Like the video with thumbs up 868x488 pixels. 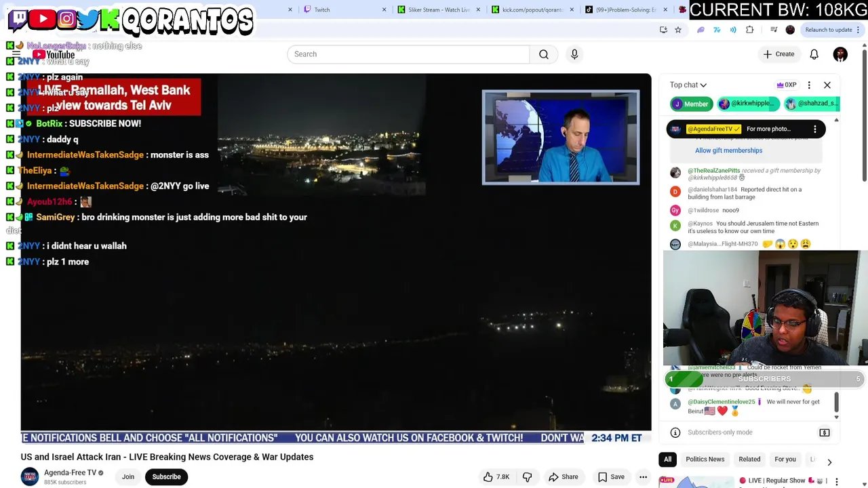click(496, 476)
